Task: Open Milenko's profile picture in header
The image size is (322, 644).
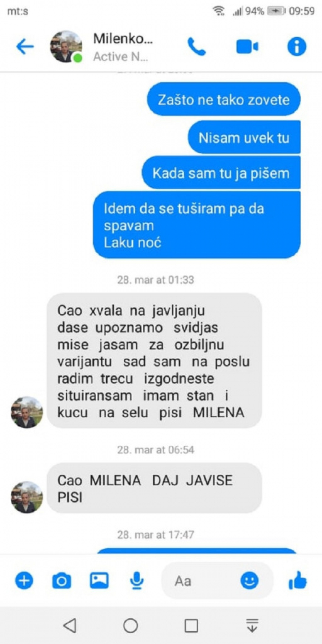Action: [66, 47]
